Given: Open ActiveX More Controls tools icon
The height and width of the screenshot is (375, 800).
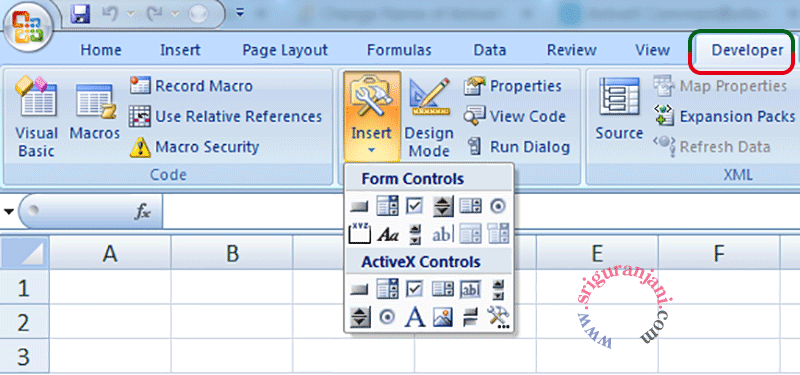Looking at the screenshot, I should point(498,317).
